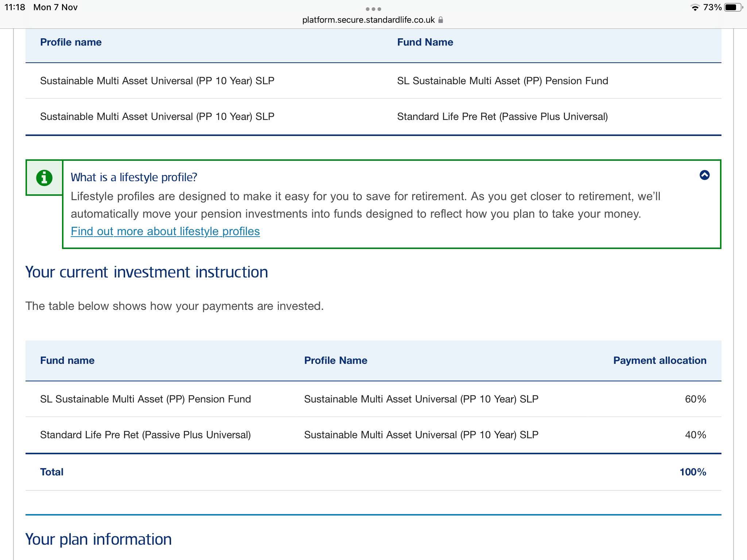747x560 pixels.
Task: Click the 'Profile name' column header
Action: pos(71,42)
